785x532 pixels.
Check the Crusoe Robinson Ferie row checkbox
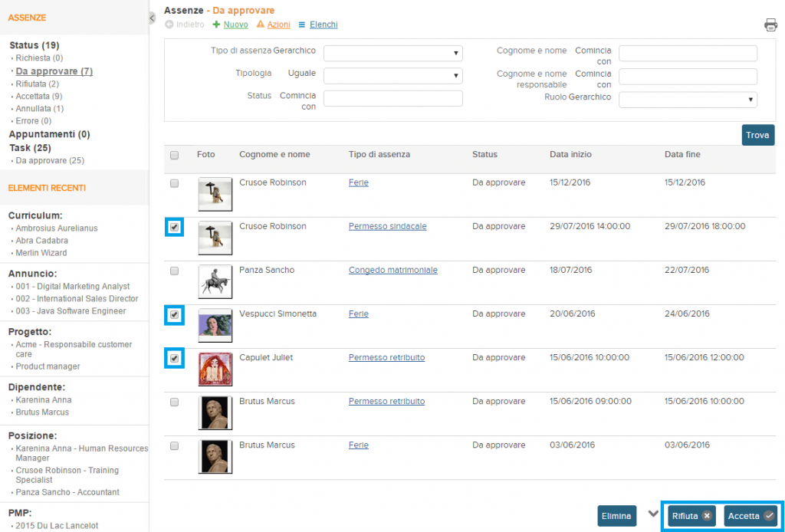[174, 184]
